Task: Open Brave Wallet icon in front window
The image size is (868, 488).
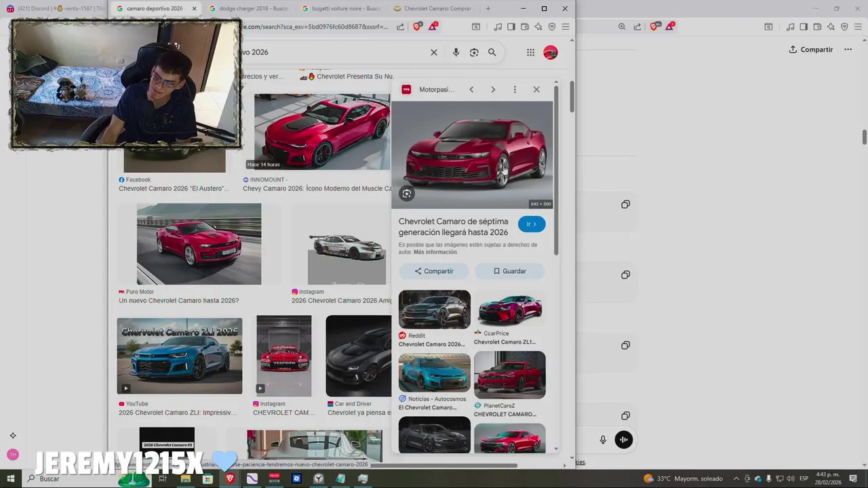Action: (x=525, y=26)
